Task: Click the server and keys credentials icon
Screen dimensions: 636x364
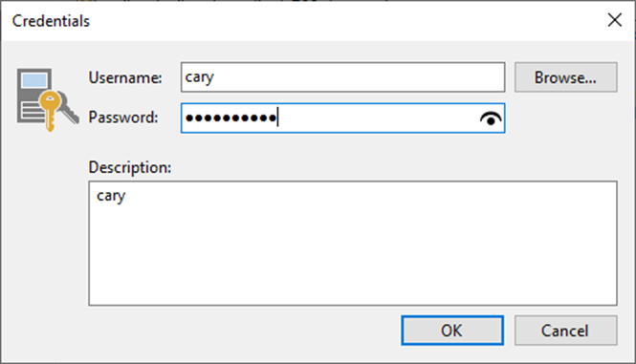Action: (x=48, y=99)
